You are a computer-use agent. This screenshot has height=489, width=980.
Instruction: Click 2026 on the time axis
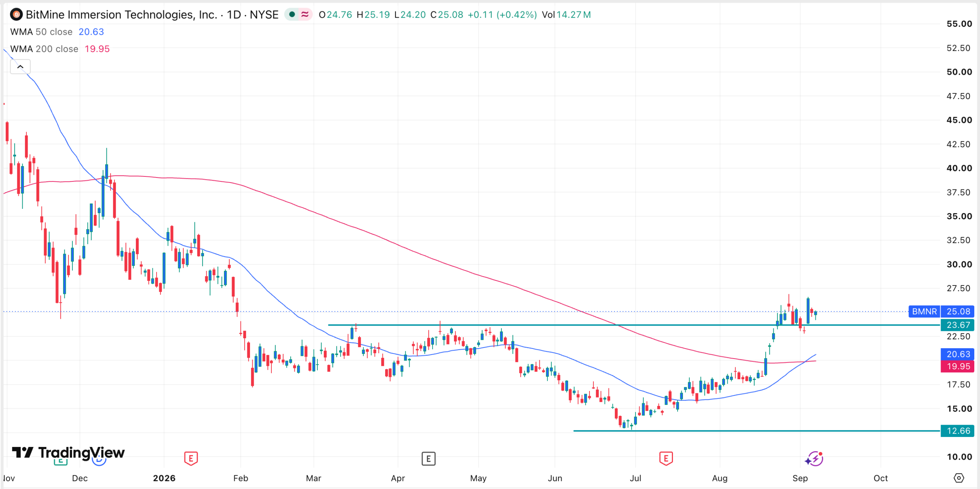point(164,478)
